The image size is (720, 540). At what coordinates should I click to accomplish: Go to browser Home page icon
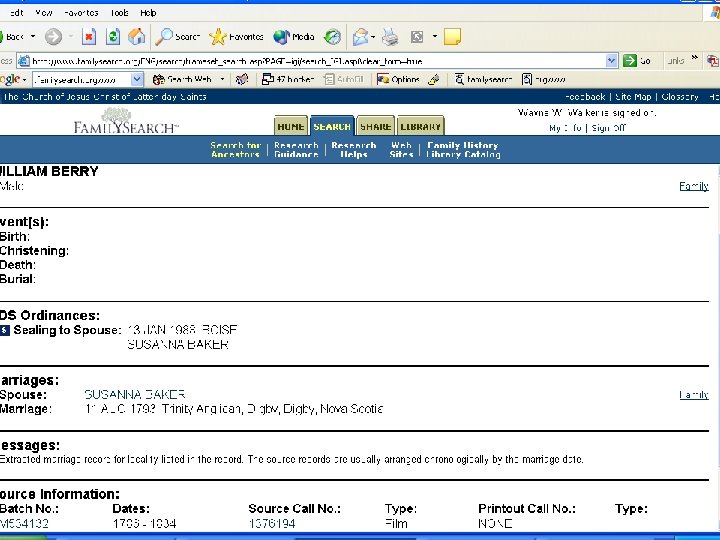click(x=136, y=37)
